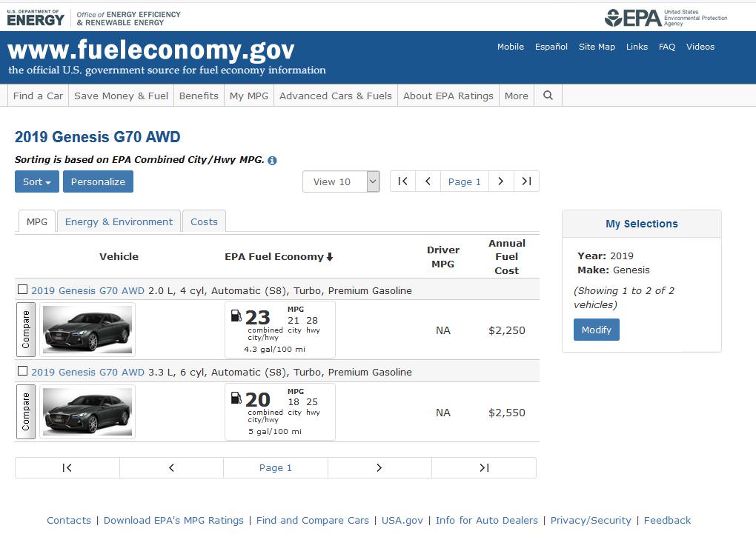The image size is (756, 557).
Task: Click Compare for the 2.0 L G70
Action: (26, 330)
